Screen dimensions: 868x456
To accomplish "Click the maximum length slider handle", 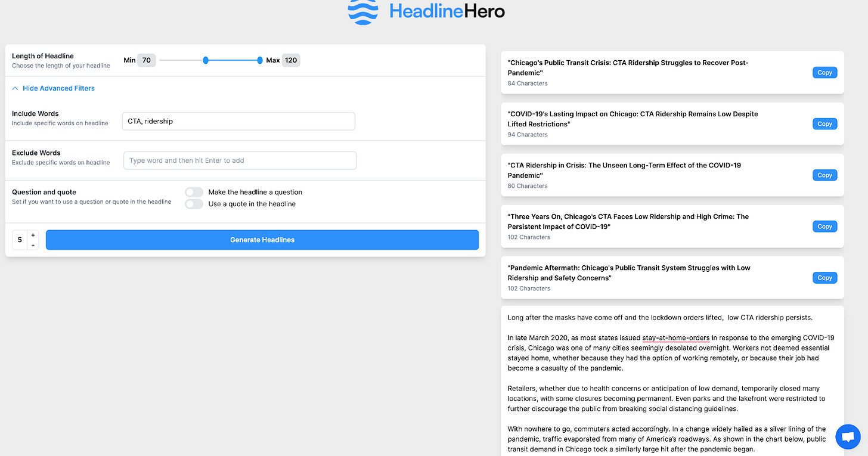I will click(260, 60).
